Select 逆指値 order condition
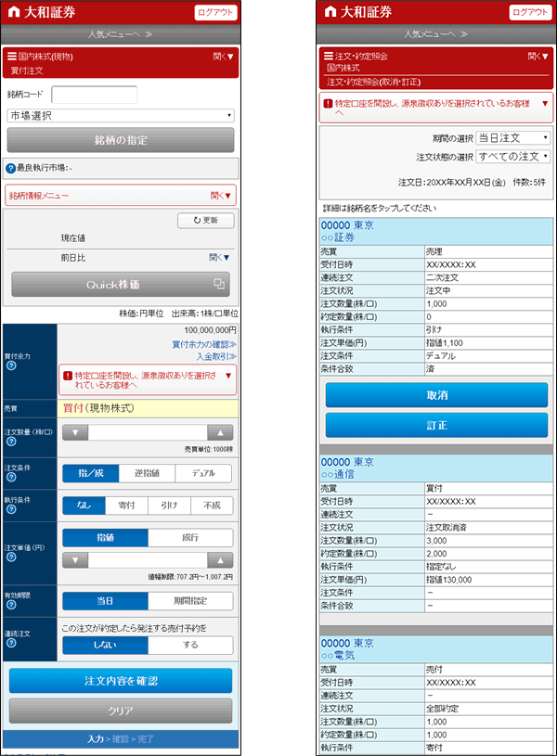 (x=147, y=473)
